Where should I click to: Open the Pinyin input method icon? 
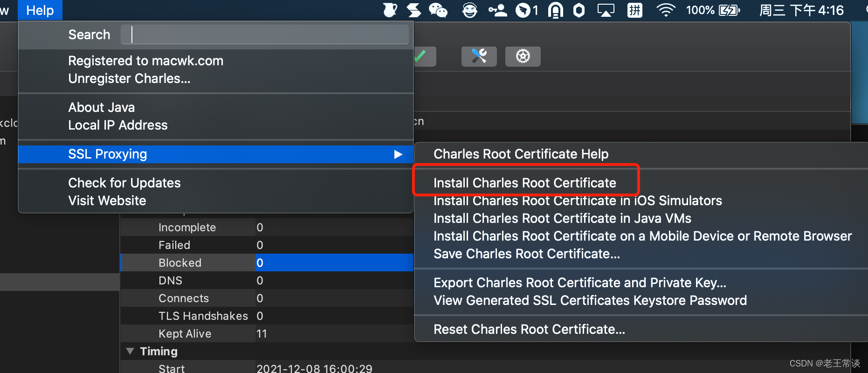634,10
